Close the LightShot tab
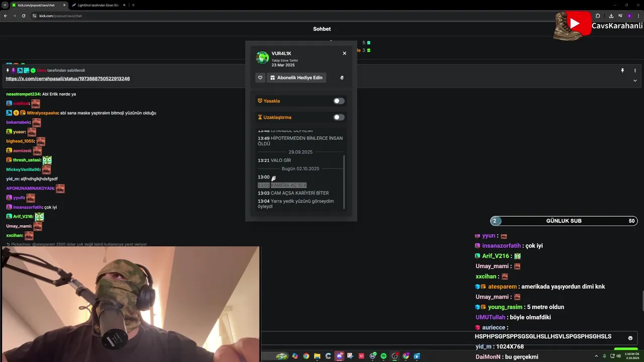This screenshot has width=644, height=362. [124, 5]
